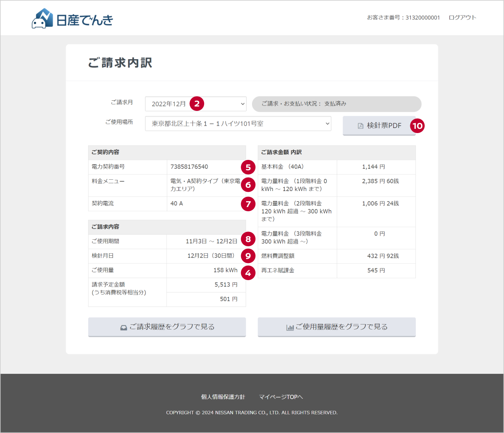Click red annotation badge number 4
The width and height of the screenshot is (504, 433).
pos(248,273)
